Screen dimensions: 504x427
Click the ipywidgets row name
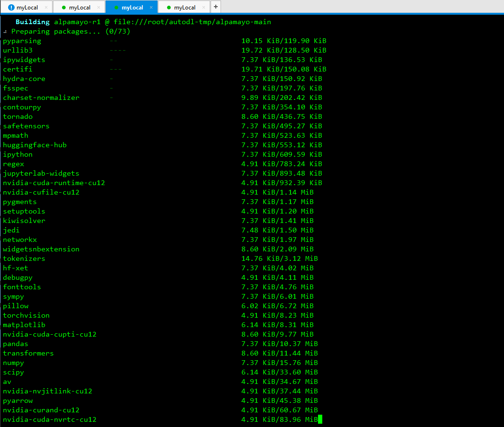(24, 60)
